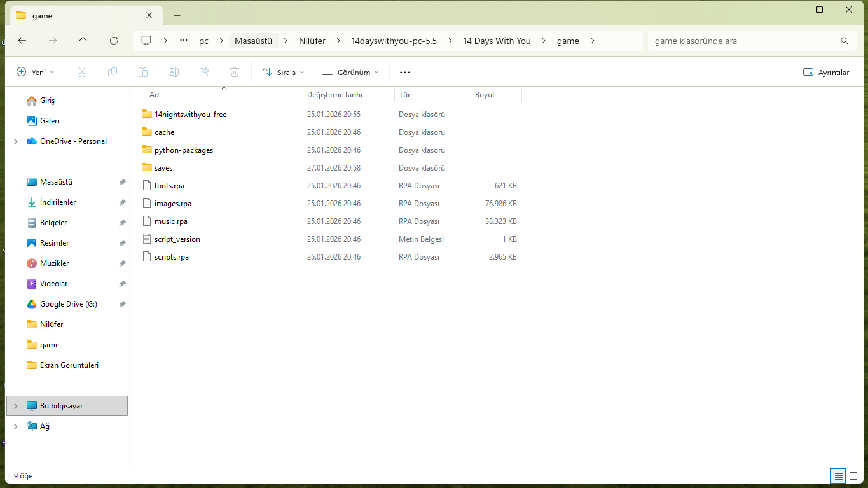868x488 pixels.
Task: Open the See more three-dot menu
Action: tap(405, 72)
